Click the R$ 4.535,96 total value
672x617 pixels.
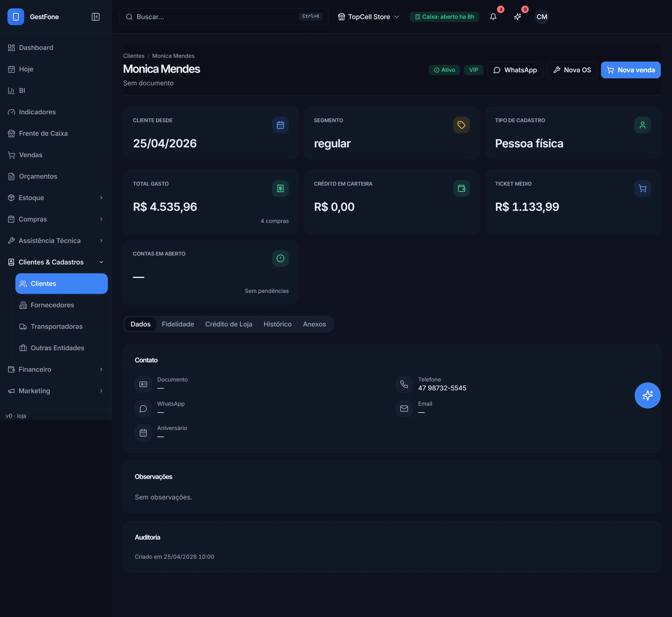tap(165, 207)
